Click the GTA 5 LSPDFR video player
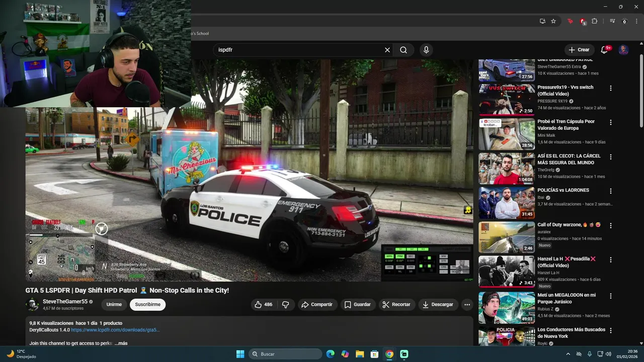This screenshot has width=644, height=362. pyautogui.click(x=249, y=170)
